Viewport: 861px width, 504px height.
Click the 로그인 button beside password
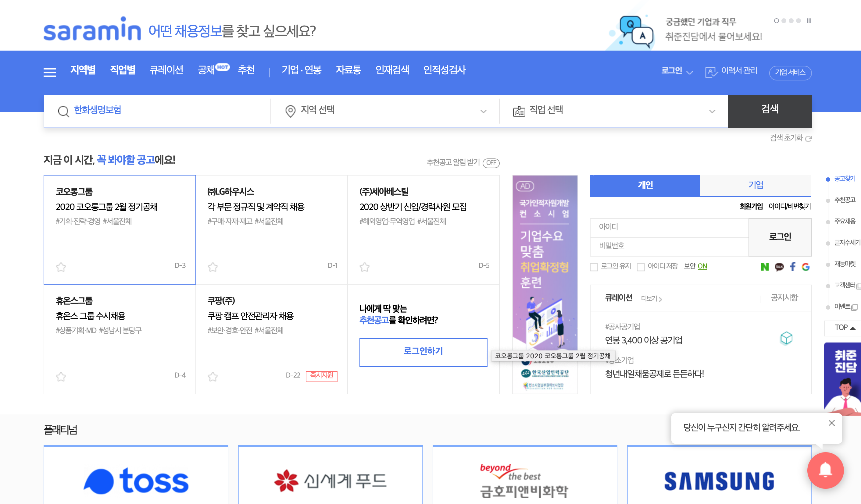(x=780, y=237)
